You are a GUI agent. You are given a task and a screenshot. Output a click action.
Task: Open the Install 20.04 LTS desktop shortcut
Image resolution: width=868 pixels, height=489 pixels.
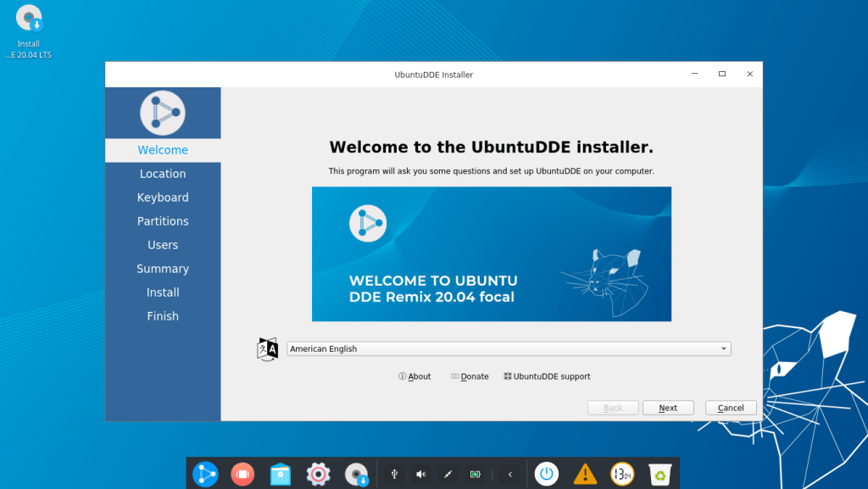29,32
